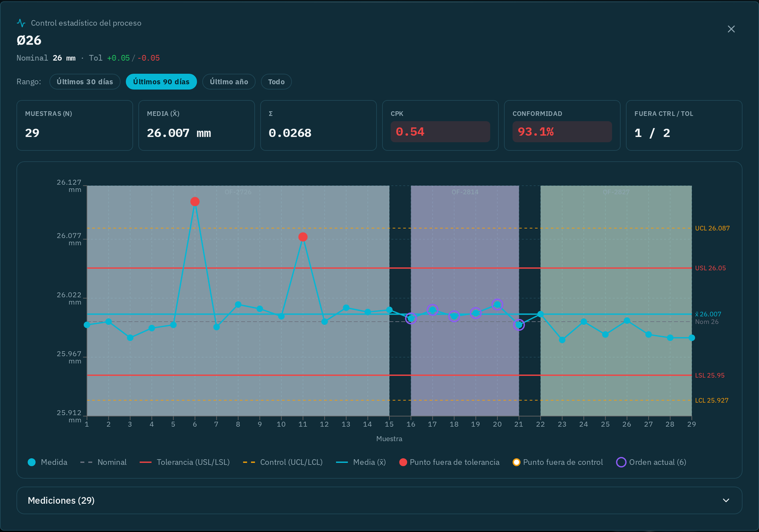Select the data point at sample 26
This screenshot has width=759, height=532.
627,321
